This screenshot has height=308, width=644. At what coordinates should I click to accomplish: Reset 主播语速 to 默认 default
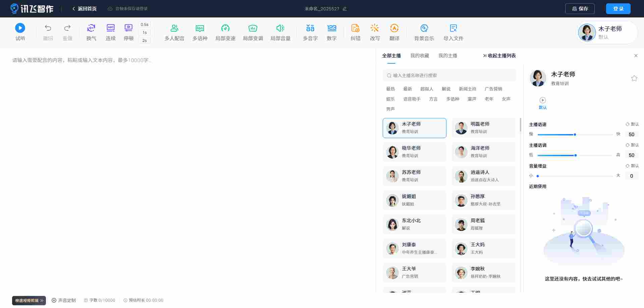[632, 124]
